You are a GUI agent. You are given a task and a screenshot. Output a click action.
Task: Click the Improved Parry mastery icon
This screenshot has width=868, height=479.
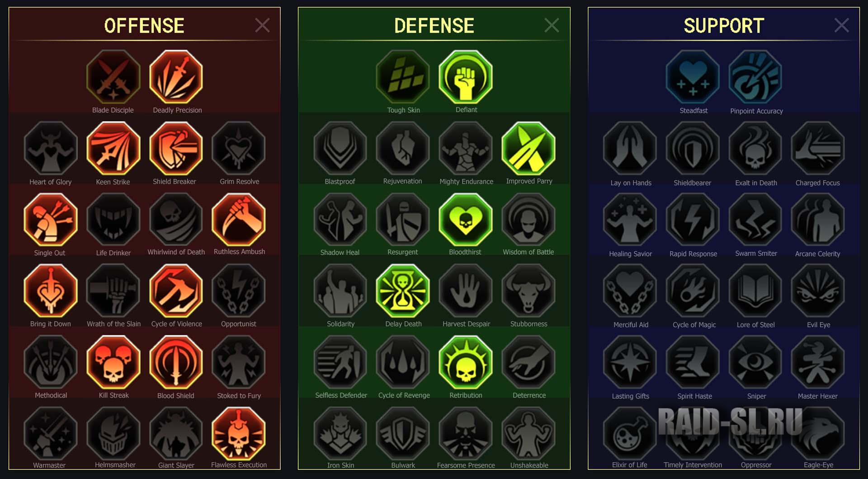click(528, 148)
